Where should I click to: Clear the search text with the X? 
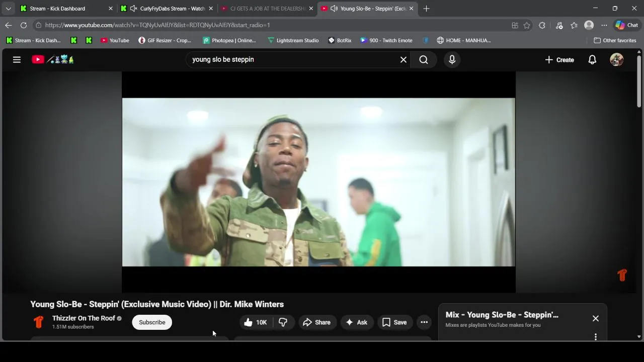click(403, 59)
